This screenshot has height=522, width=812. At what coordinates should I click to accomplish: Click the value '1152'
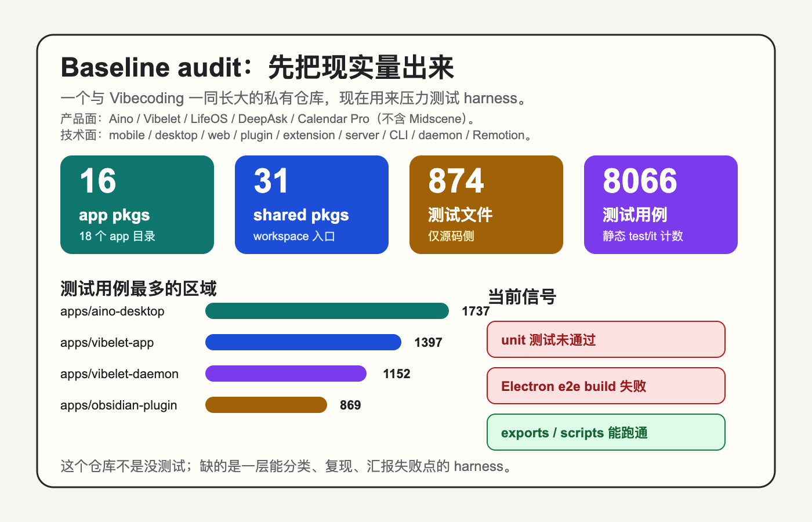[397, 374]
